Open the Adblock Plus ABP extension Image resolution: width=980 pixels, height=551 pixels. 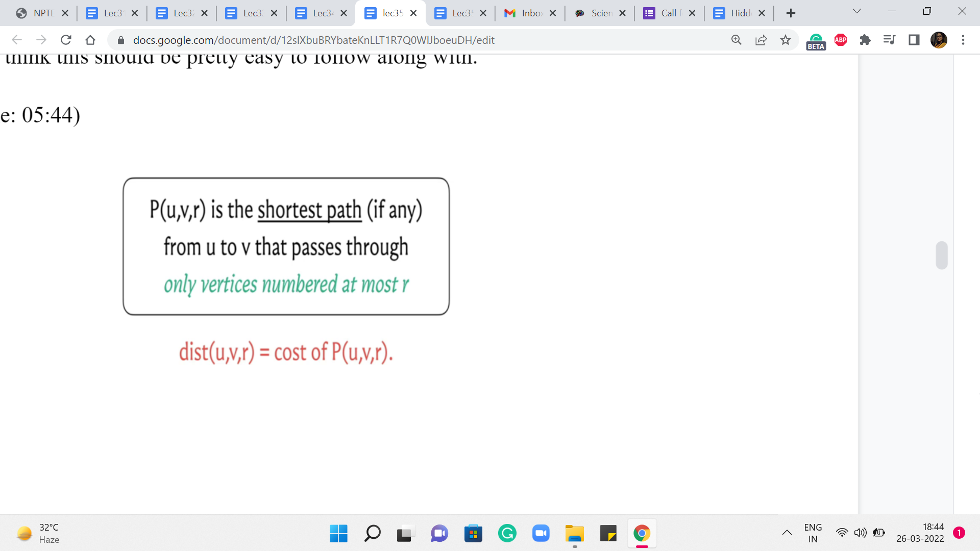point(840,40)
